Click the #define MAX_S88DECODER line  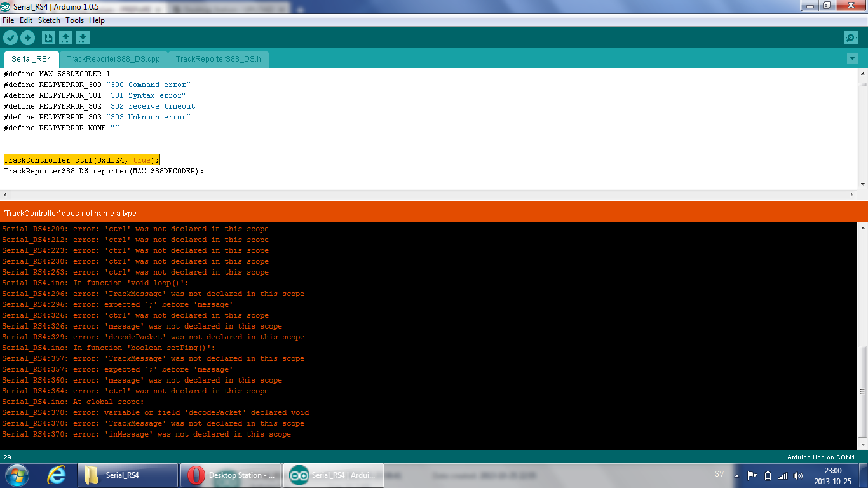pyautogui.click(x=57, y=74)
